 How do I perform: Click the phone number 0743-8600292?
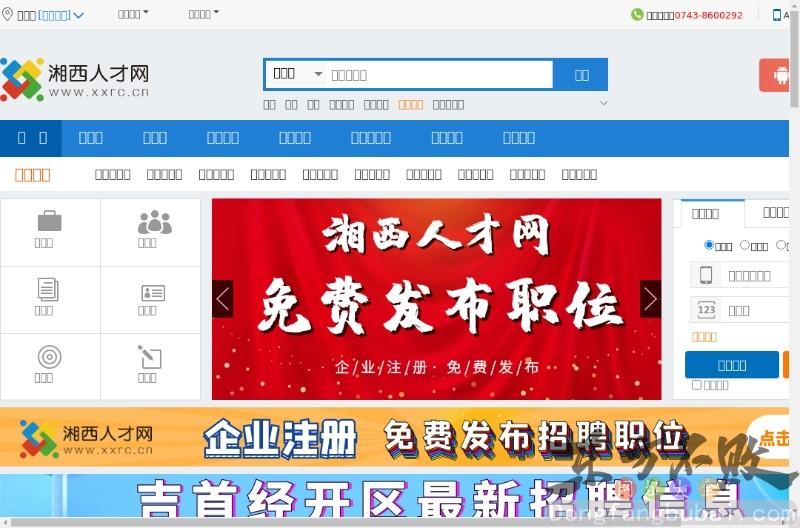point(709,15)
